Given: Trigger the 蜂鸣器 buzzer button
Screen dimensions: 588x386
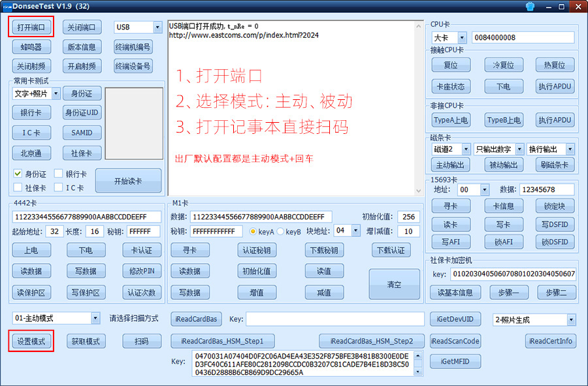Looking at the screenshot, I should (x=31, y=47).
